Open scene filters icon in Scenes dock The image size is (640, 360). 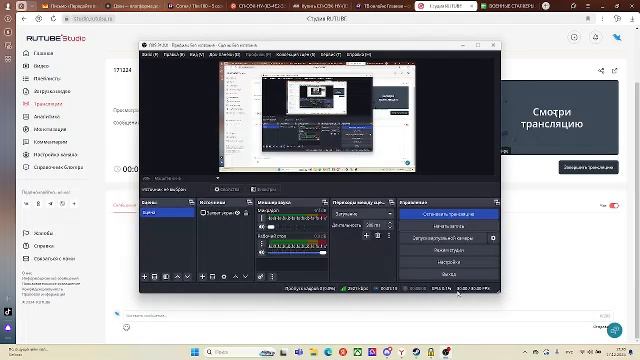[166, 277]
